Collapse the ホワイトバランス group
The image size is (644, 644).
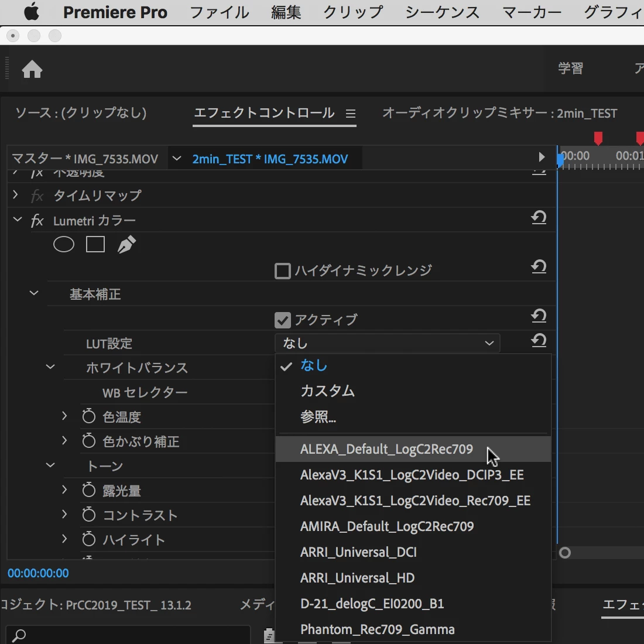click(50, 366)
